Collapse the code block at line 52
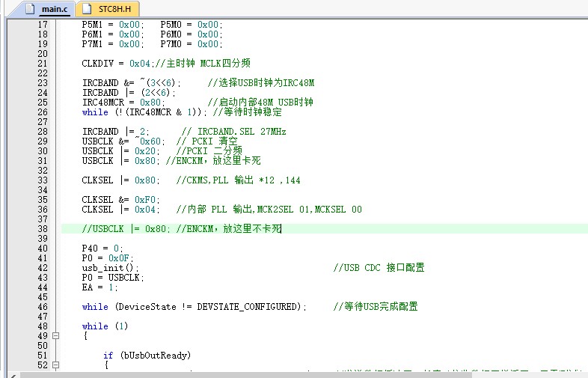588x378 pixels. tap(55, 365)
